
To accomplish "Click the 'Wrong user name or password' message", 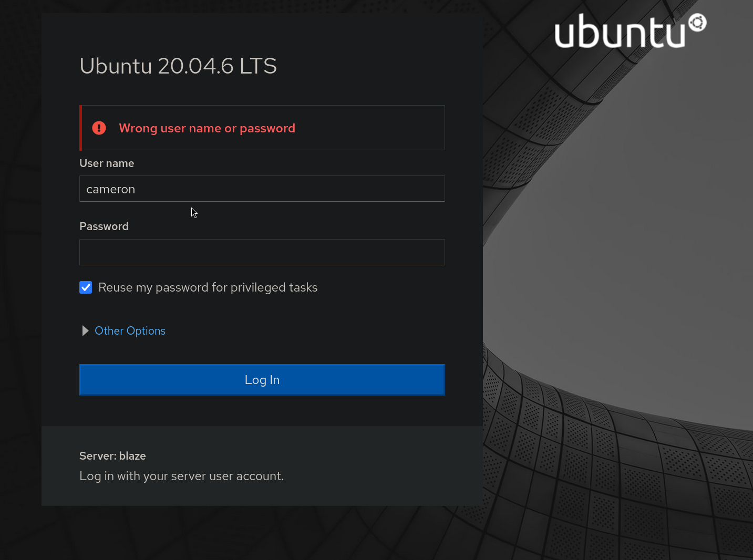I will point(207,128).
